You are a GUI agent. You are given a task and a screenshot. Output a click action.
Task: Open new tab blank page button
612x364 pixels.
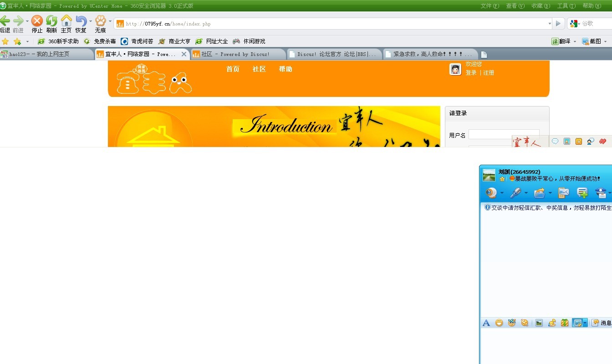click(x=484, y=54)
